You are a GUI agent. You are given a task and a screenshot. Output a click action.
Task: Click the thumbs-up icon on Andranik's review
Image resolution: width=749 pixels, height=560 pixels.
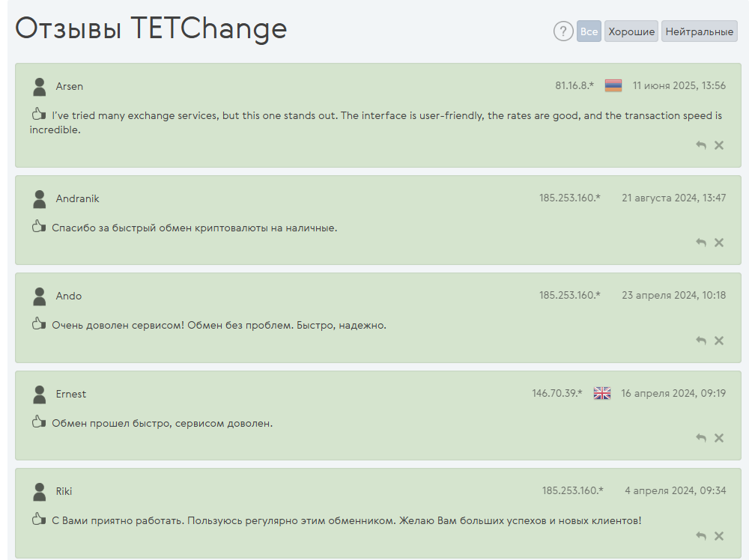pos(39,227)
